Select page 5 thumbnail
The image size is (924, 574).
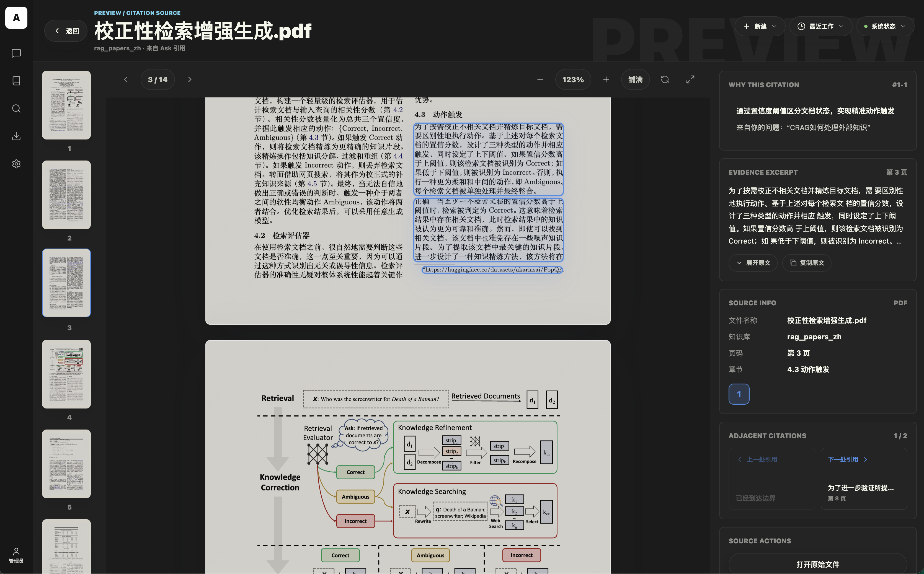coord(66,464)
